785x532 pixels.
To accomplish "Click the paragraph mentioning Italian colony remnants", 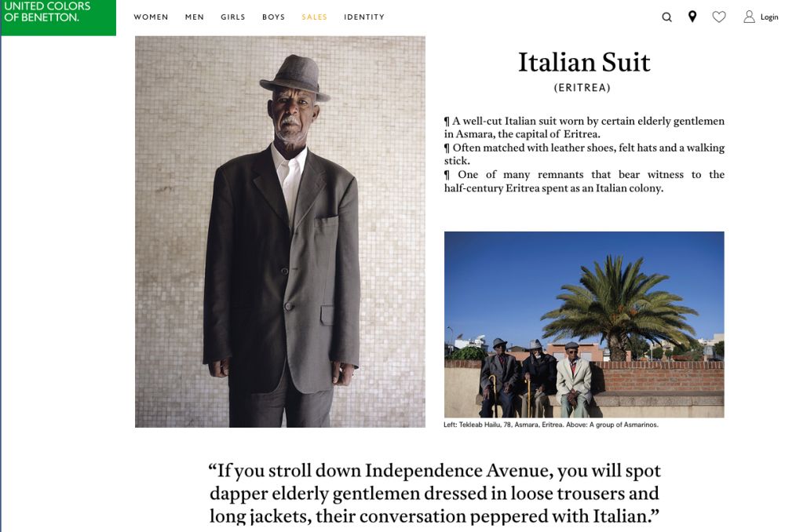I will pyautogui.click(x=584, y=181).
